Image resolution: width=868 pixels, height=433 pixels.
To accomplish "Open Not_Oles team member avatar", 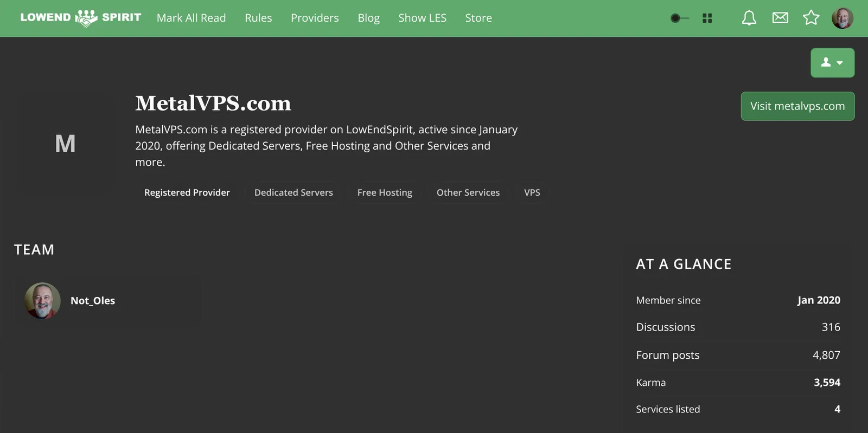I will click(42, 301).
